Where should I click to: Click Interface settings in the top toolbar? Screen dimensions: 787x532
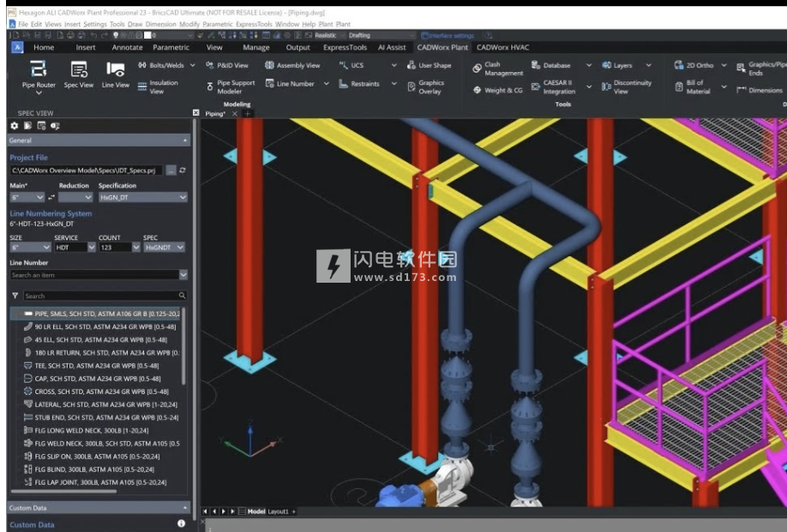point(448,36)
